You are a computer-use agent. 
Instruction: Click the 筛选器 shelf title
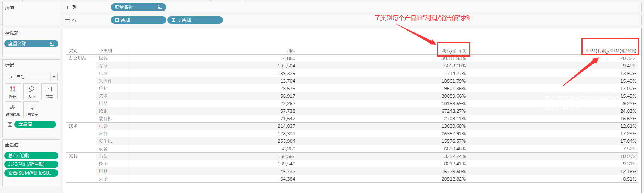(12, 34)
